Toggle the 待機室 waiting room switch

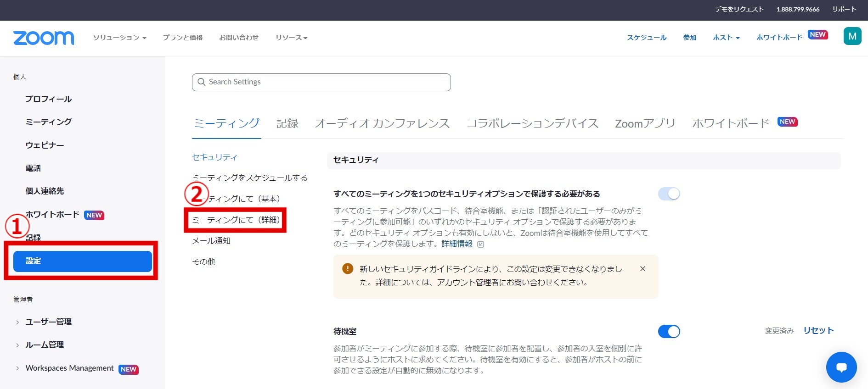(x=669, y=331)
